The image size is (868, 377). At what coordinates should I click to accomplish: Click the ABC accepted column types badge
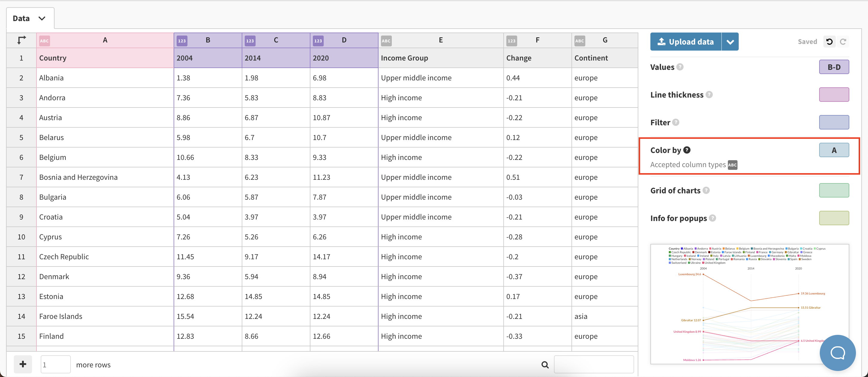(x=732, y=165)
